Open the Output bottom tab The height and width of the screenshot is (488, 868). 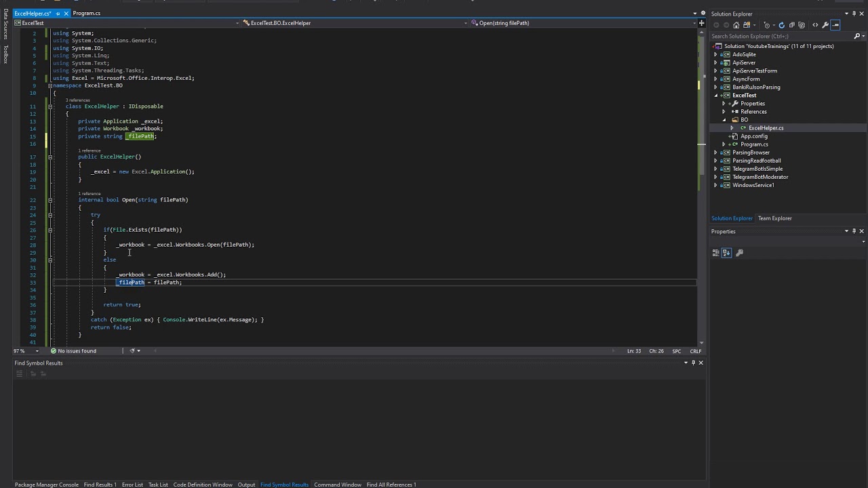pyautogui.click(x=246, y=485)
